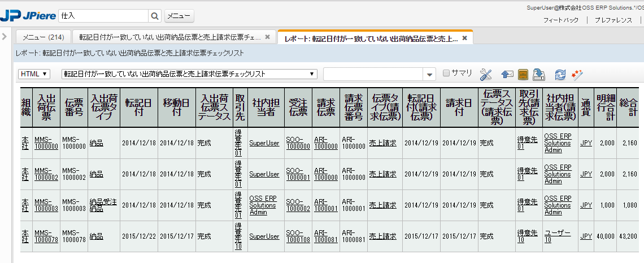Close the first 転記日付 checklist tab
This screenshot has width=644, height=263.
point(267,37)
